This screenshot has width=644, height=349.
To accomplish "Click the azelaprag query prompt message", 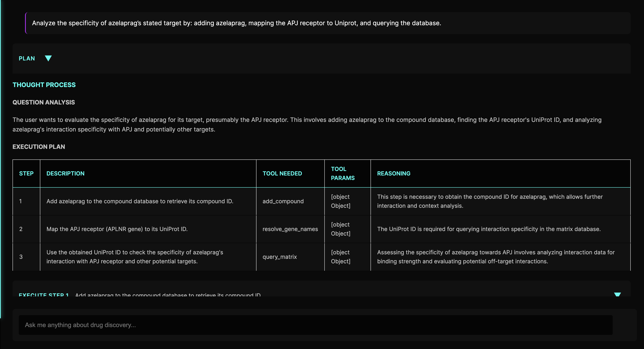I will pos(236,23).
